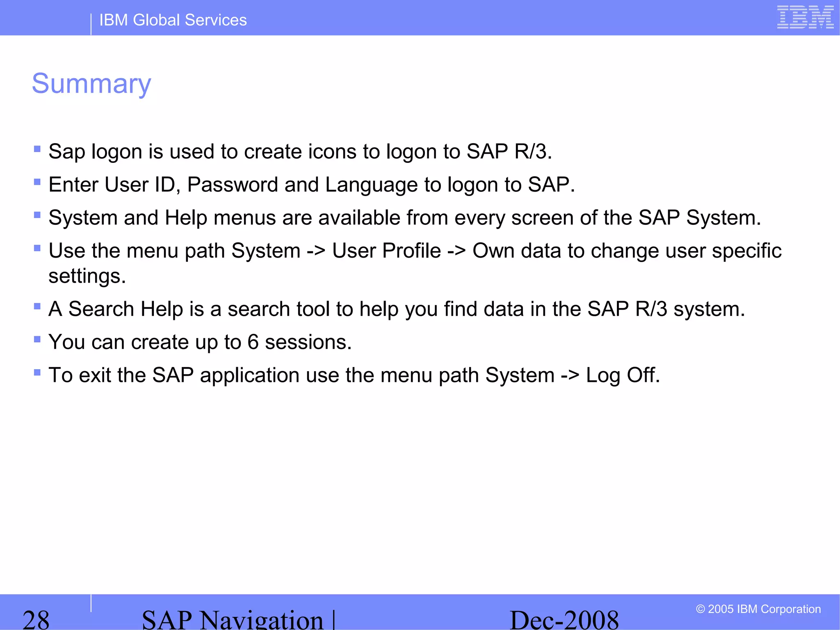Click the 'SAP Navigation' footer title

pos(233,619)
